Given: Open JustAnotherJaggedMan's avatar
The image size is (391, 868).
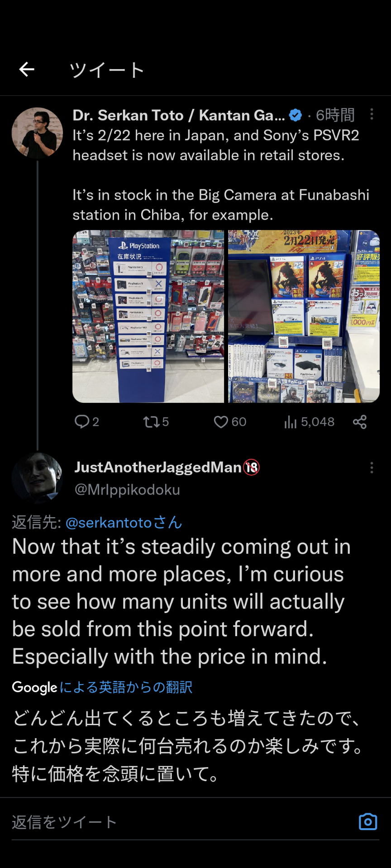Looking at the screenshot, I should click(37, 478).
